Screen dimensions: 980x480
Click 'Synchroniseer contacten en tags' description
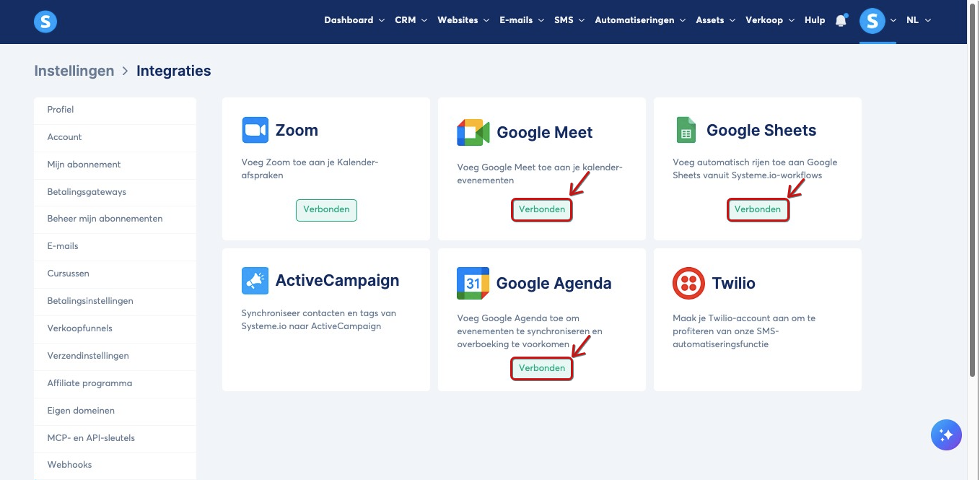(x=318, y=320)
